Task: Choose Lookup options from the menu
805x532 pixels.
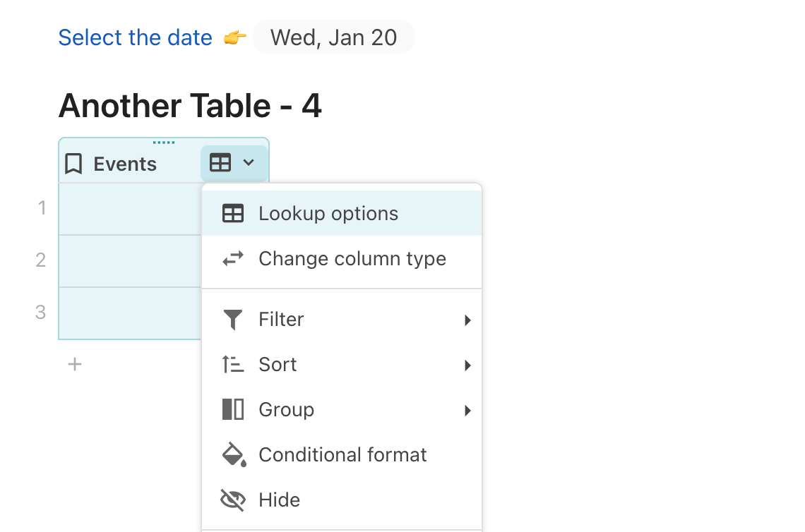Action: [x=328, y=214]
